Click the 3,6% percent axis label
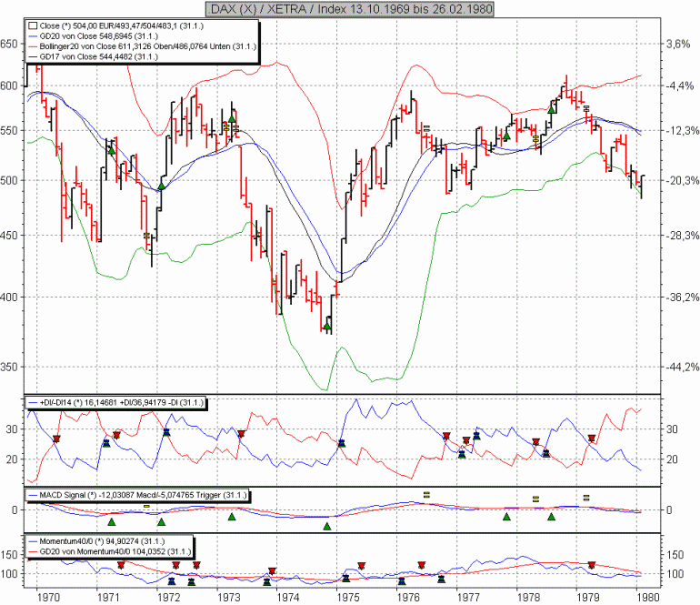Viewport: 700px width, 605px height. pyautogui.click(x=678, y=44)
